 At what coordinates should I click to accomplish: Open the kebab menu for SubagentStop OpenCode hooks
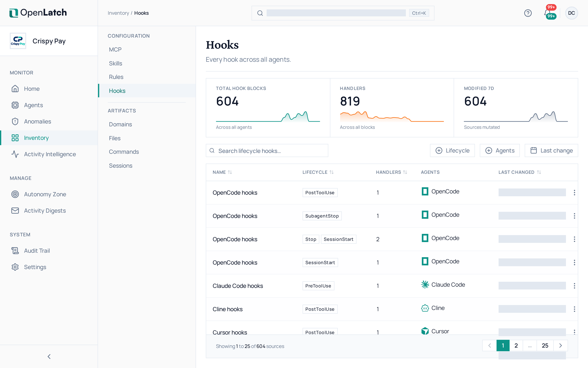click(x=574, y=216)
